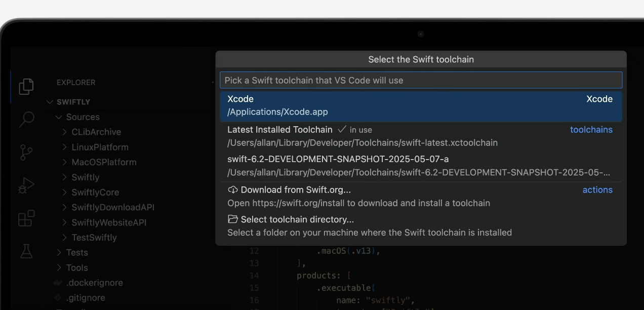Choose swift-6.2-DEVELOPMENT-SNAPSHOT-2025-05-07-a toolchain
This screenshot has width=644, height=310.
421,166
